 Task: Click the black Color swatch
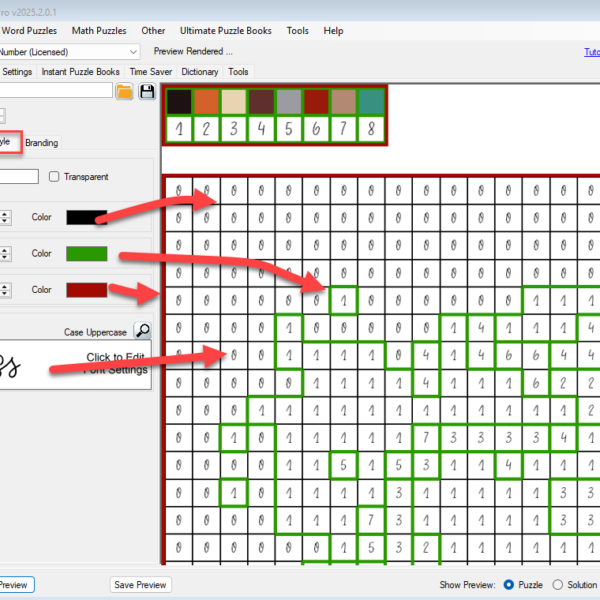click(x=86, y=217)
